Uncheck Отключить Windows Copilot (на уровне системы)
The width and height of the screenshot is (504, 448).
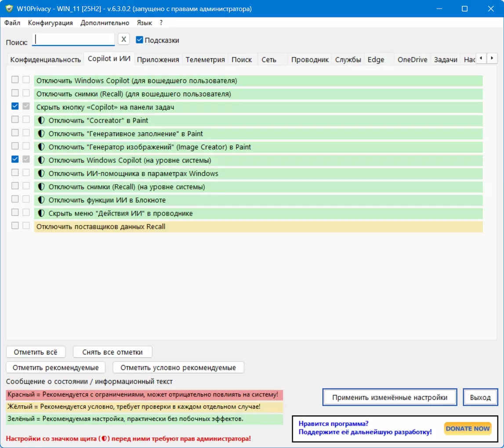(15, 159)
